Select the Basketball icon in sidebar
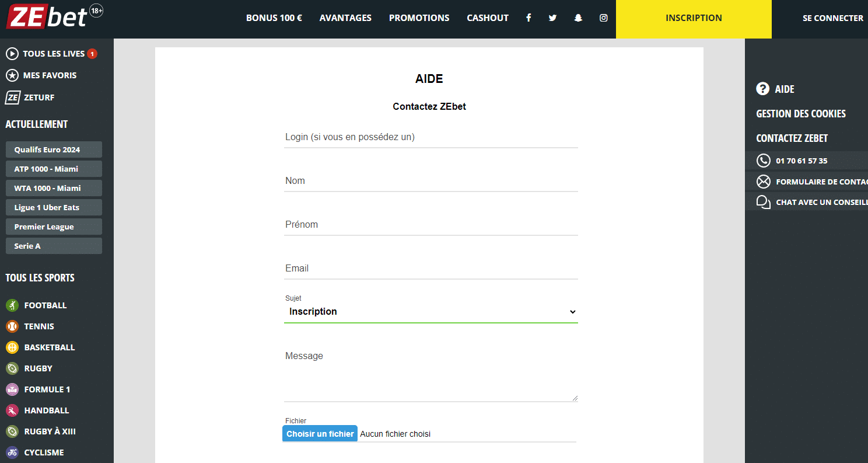868x463 pixels. [12, 347]
